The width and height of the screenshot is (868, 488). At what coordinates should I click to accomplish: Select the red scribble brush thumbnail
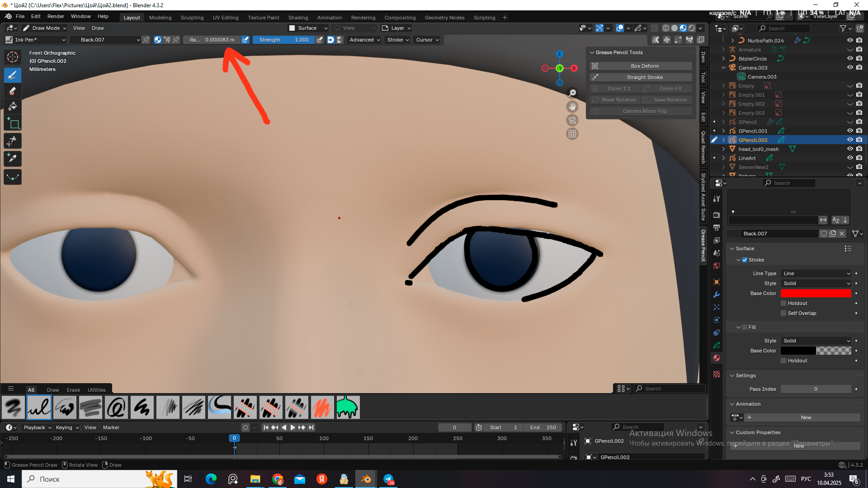pos(322,408)
